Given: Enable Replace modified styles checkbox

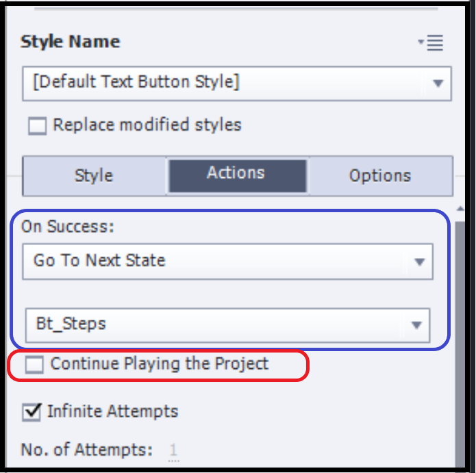Looking at the screenshot, I should tap(37, 126).
